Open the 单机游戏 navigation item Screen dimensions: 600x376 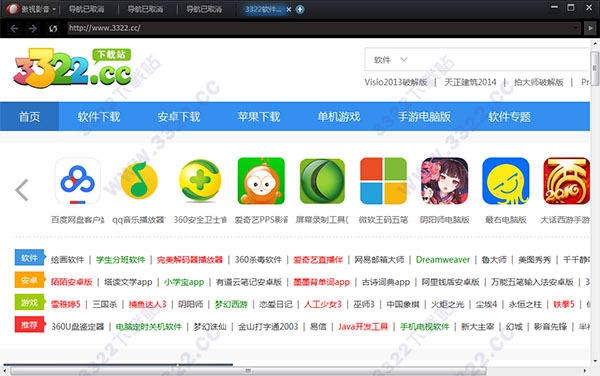pyautogui.click(x=339, y=117)
